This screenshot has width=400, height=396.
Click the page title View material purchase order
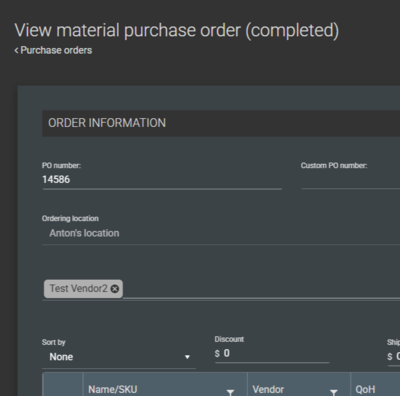(x=177, y=30)
